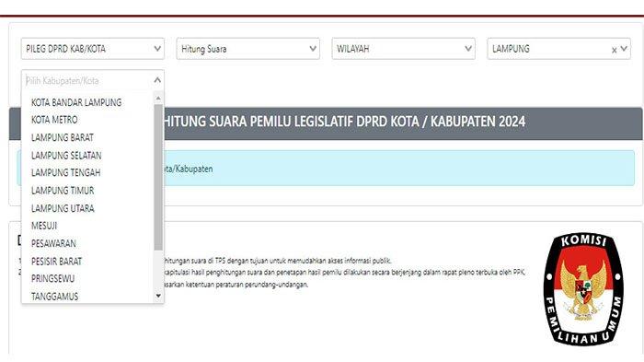
Task: Choose KOTA METRO option
Action: coord(54,120)
